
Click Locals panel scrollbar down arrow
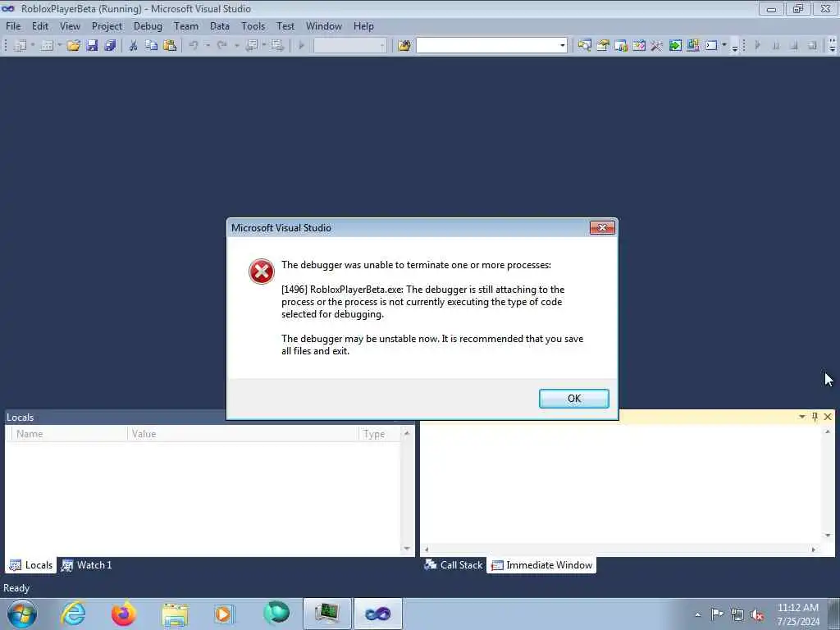[x=407, y=548]
